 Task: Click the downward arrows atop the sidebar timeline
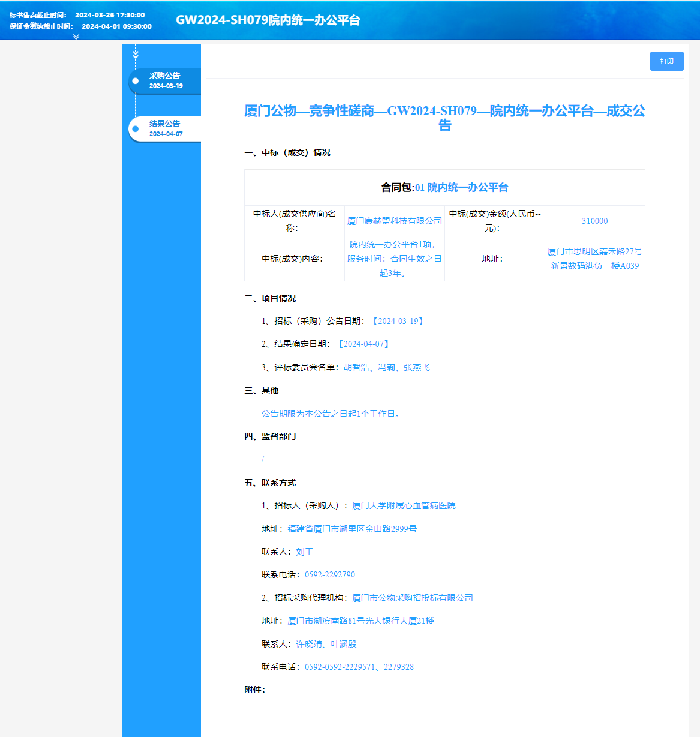point(136,54)
